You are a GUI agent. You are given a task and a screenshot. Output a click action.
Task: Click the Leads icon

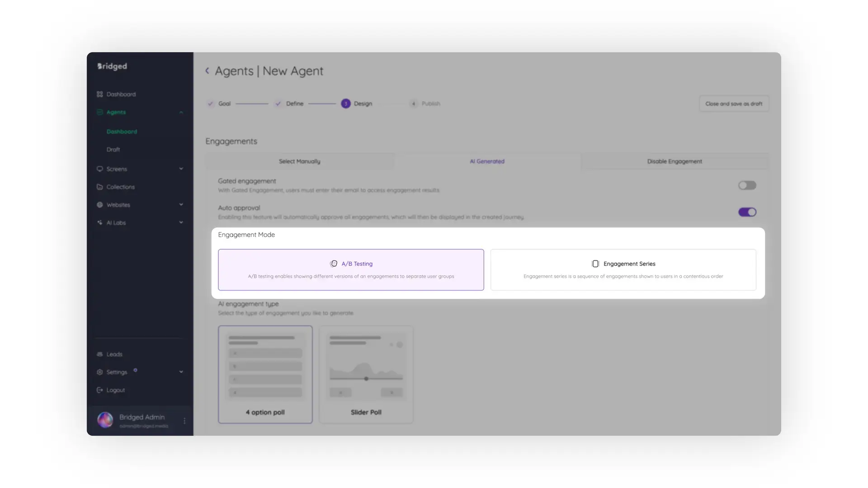(100, 354)
